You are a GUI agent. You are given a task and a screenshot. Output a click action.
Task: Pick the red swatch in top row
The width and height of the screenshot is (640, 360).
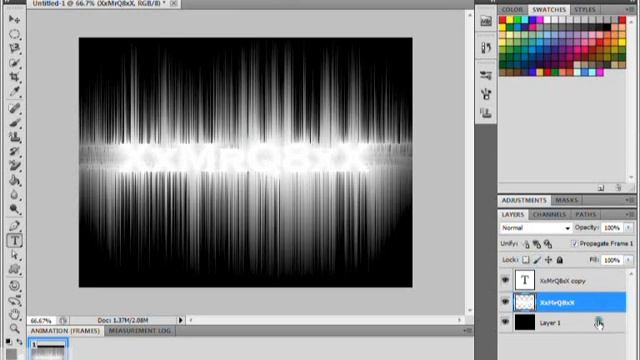pyautogui.click(x=502, y=20)
